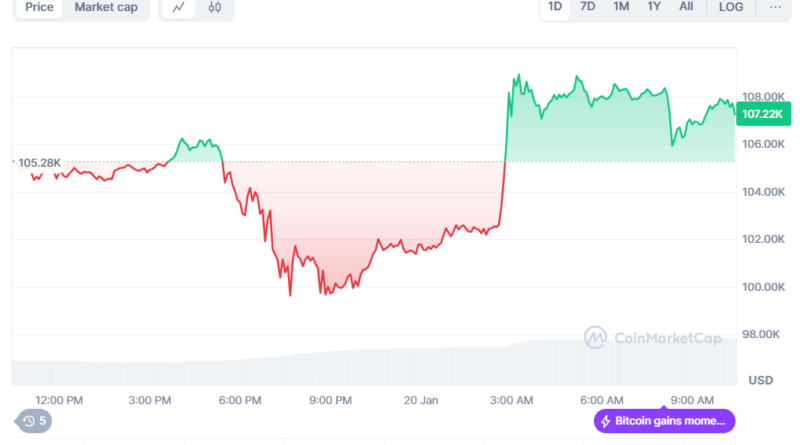Show All price history
Viewport: 800px width, 445px height.
[686, 7]
